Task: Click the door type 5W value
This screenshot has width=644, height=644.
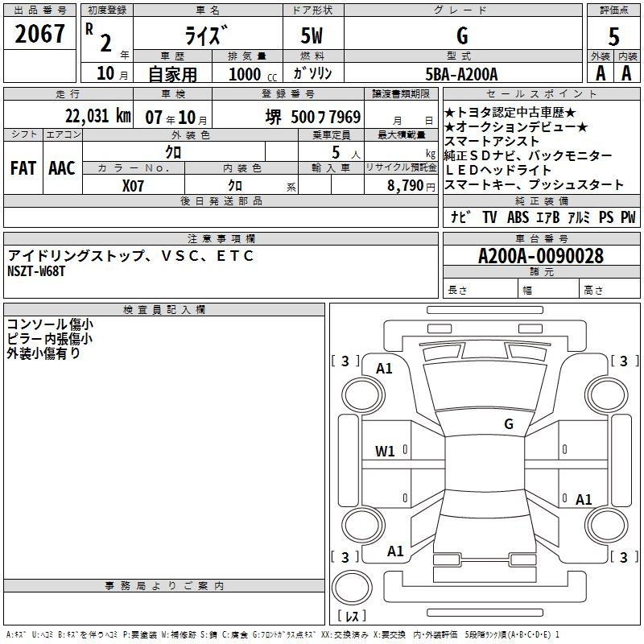Action: 312,35
